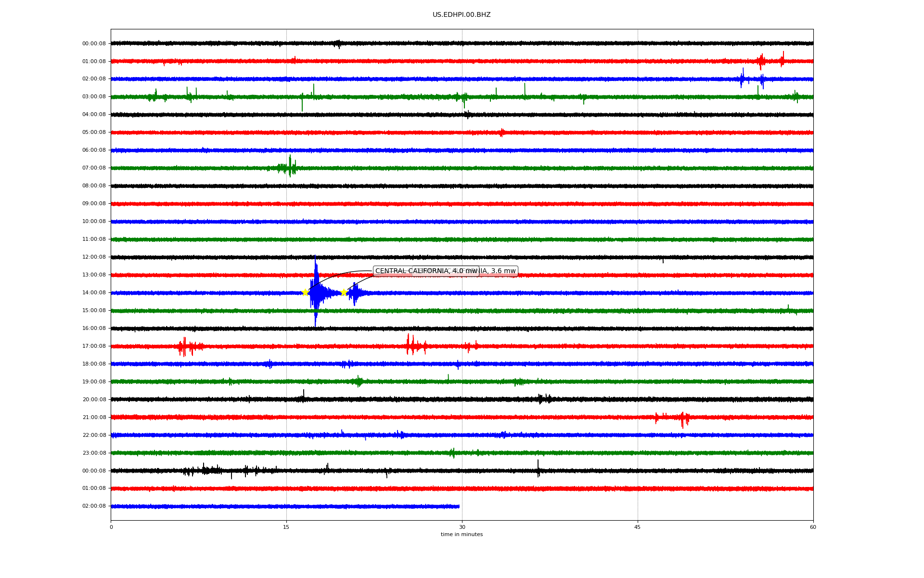
Task: Select the 07:00:08 row time label
Action: (94, 168)
